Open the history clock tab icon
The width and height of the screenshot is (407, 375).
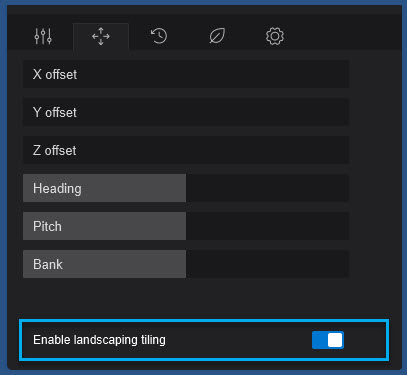tap(159, 36)
